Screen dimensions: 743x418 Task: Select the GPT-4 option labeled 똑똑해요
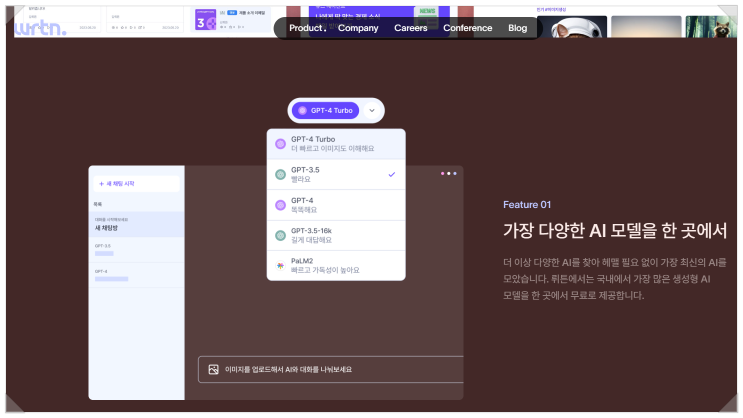pyautogui.click(x=336, y=205)
